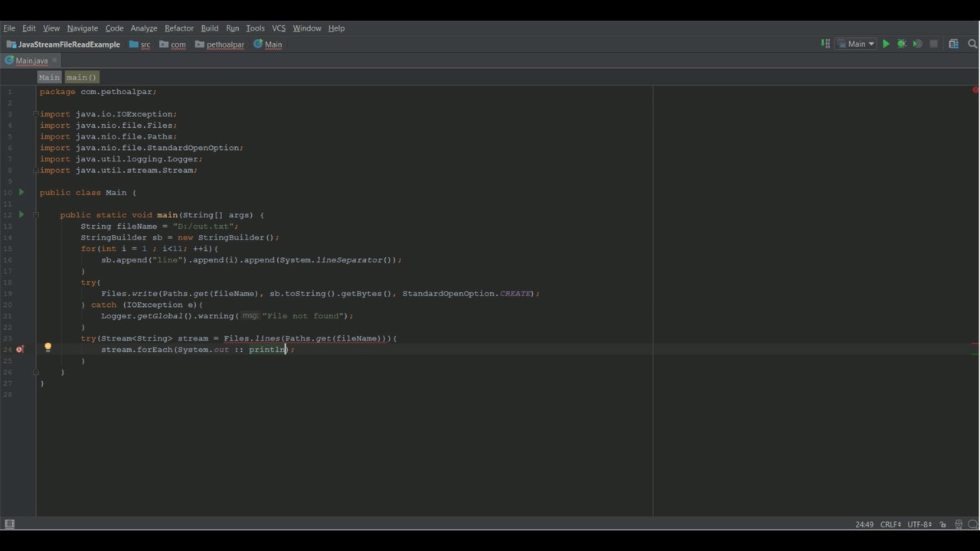Screen dimensions: 980x551
Task: Click the red error stripe mark in scrollbar
Action: pos(975,344)
